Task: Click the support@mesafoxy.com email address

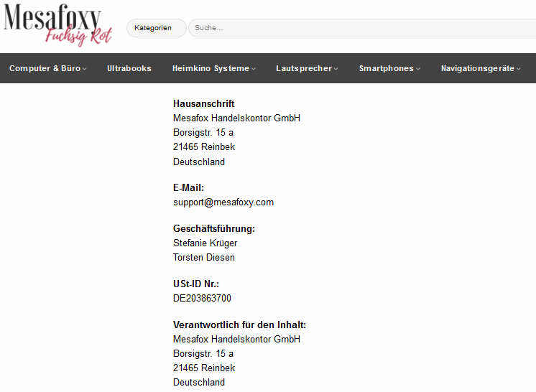Action: [223, 202]
